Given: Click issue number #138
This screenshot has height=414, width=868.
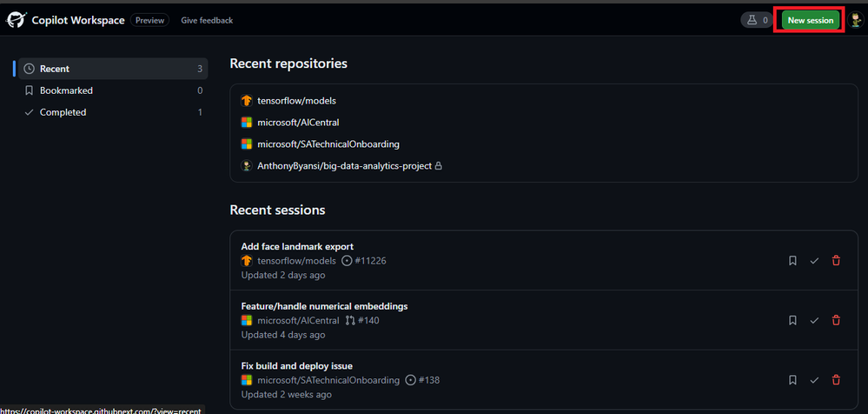Looking at the screenshot, I should 429,380.
